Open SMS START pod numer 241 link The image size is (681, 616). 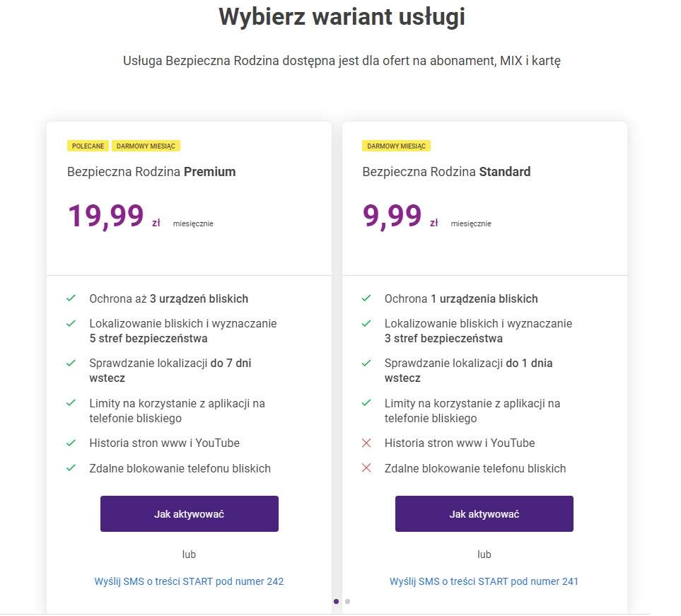484,581
